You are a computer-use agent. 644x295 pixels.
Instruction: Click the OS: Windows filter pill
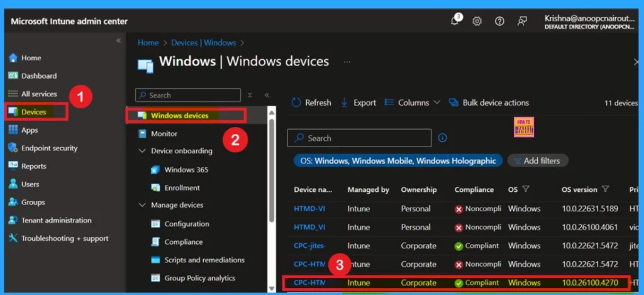pos(398,160)
